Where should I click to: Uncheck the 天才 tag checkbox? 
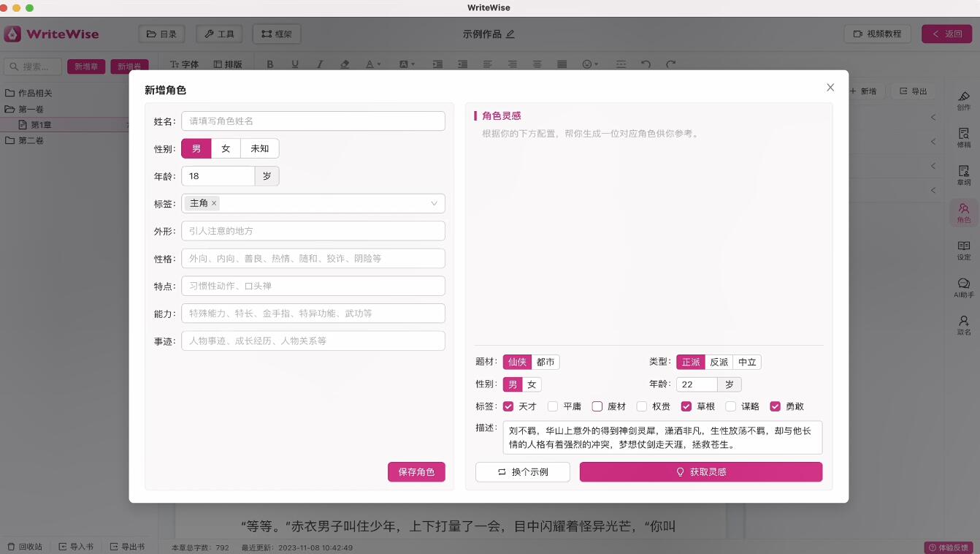click(508, 406)
